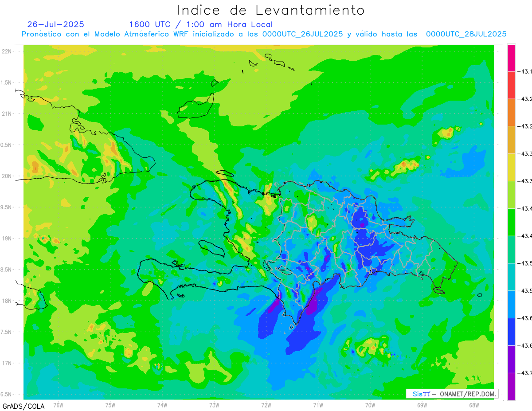Click the '74W' longitude label
Image resolution: width=532 pixels, height=411 pixels.
click(162, 405)
